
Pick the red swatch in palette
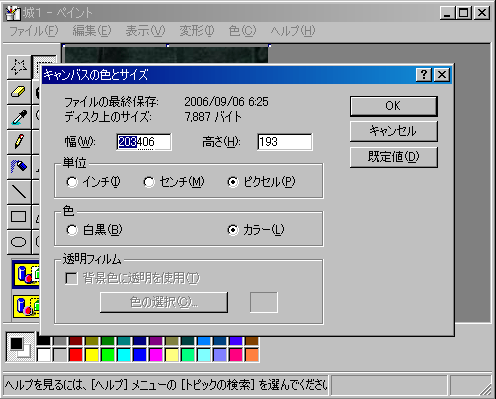pyautogui.click(x=76, y=355)
